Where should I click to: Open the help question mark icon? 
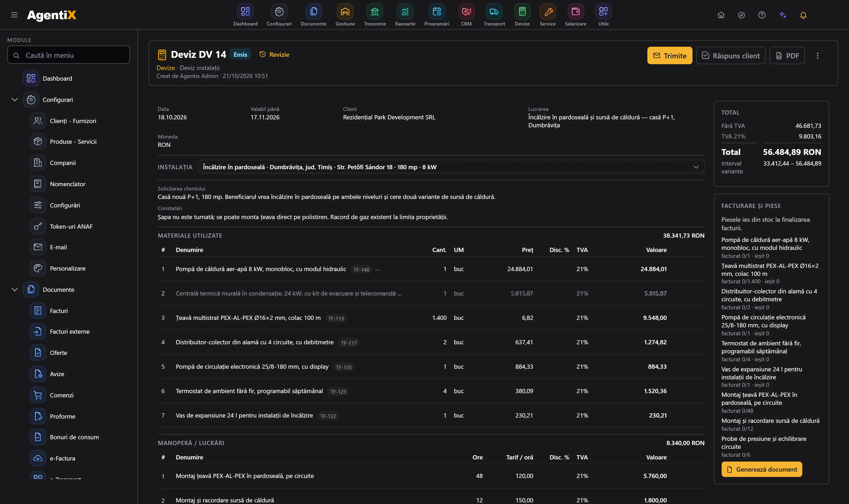click(x=762, y=15)
